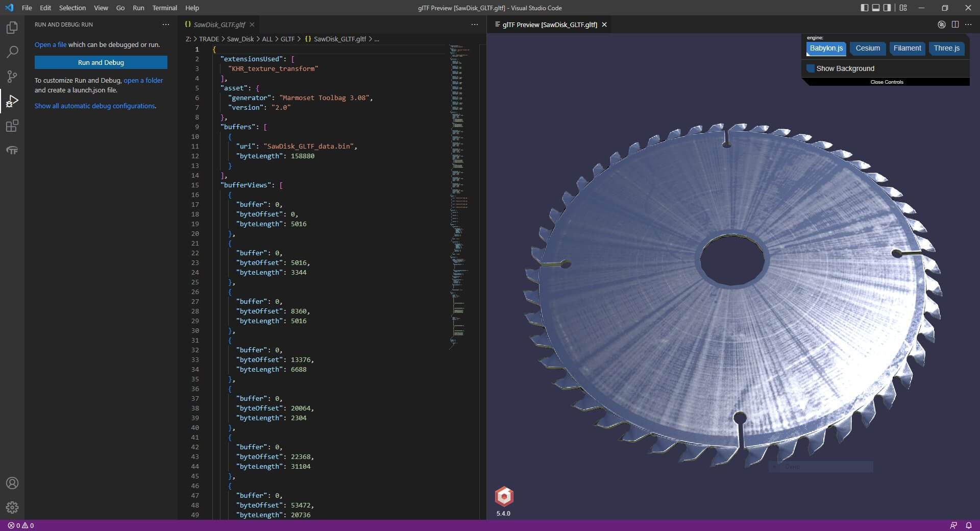
Task: Switch to the SawDisk_GLTF.gltf editor tab
Action: (219, 25)
